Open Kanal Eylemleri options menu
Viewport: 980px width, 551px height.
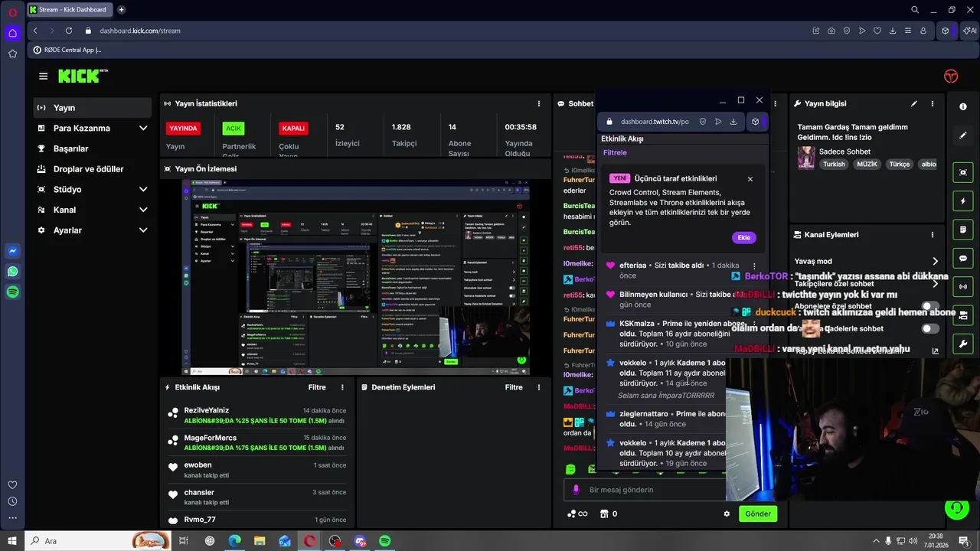tap(932, 235)
